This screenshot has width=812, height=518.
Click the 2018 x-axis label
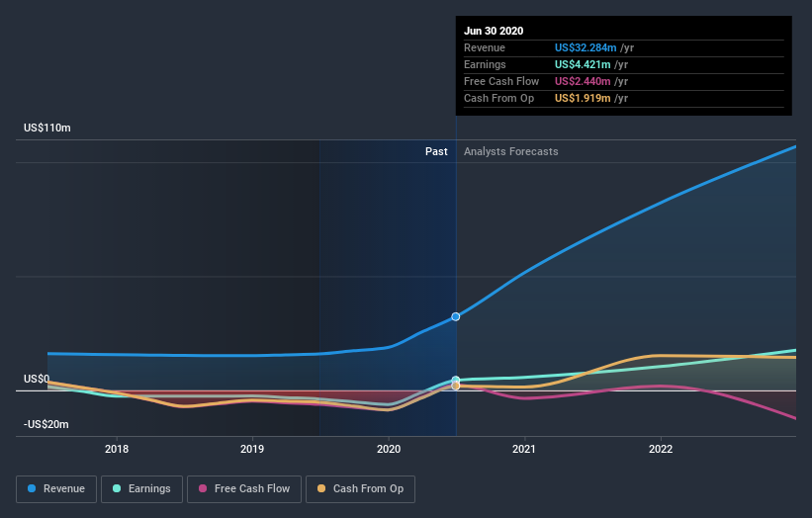point(117,449)
